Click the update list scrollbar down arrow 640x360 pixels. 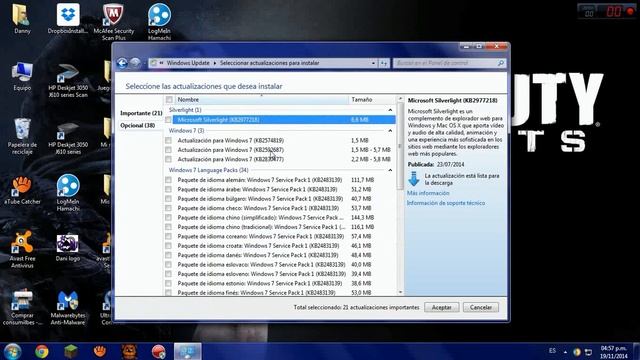pyautogui.click(x=400, y=292)
